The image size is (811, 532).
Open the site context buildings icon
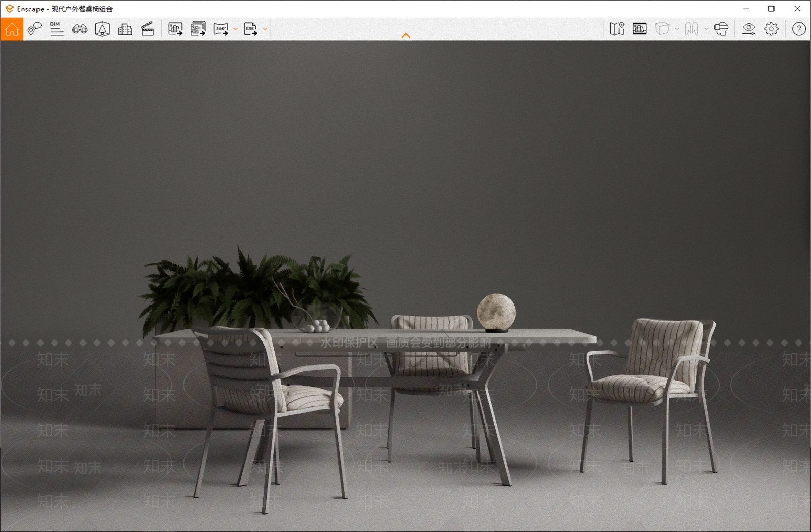125,29
